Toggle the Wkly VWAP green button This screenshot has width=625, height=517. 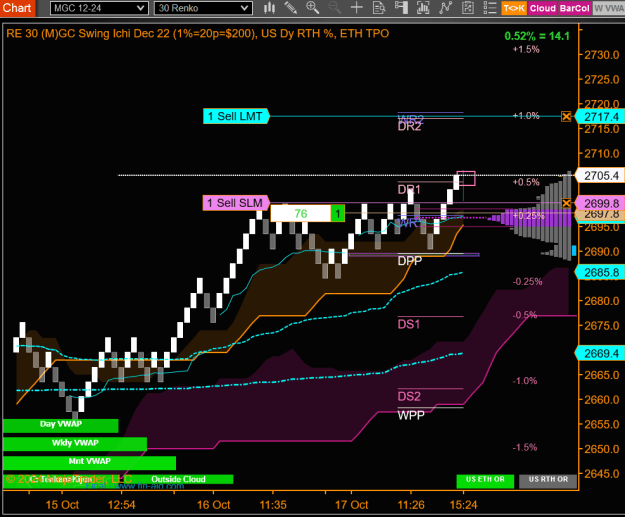pyautogui.click(x=75, y=443)
